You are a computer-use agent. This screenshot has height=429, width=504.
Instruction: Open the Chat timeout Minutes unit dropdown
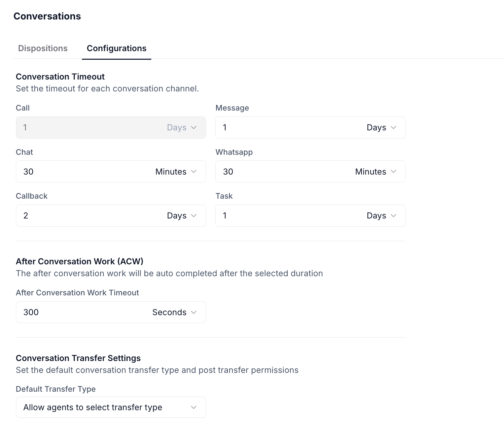point(176,172)
